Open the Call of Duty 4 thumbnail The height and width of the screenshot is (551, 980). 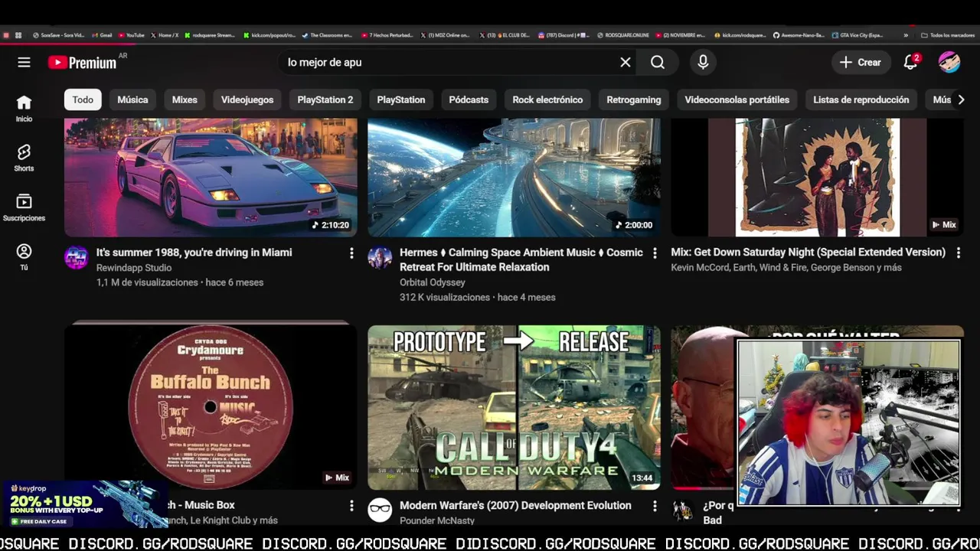point(514,407)
